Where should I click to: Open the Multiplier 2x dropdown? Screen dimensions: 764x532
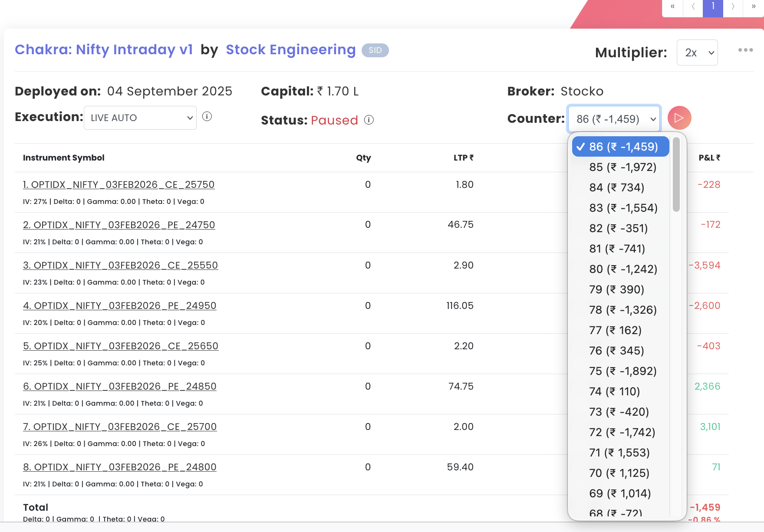click(697, 53)
